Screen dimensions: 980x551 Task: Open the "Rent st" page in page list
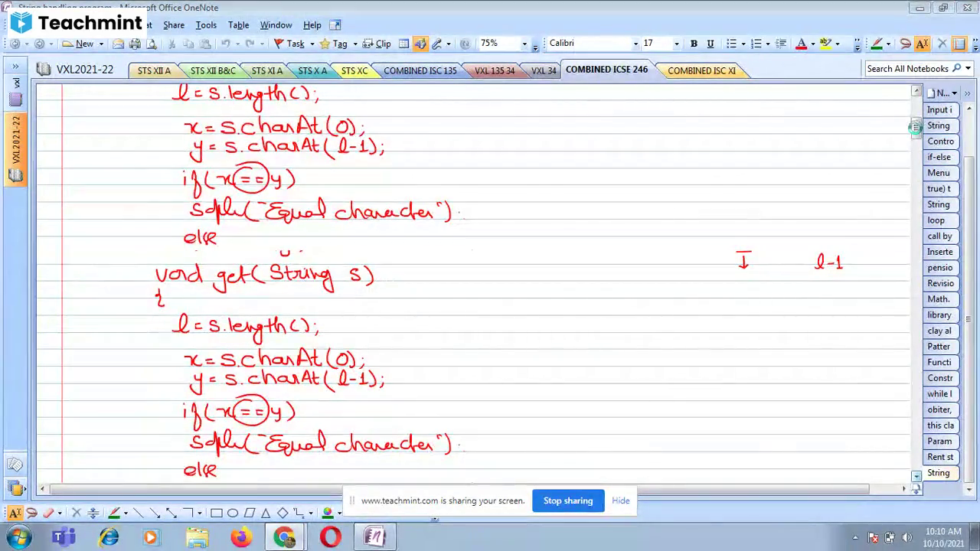(939, 457)
